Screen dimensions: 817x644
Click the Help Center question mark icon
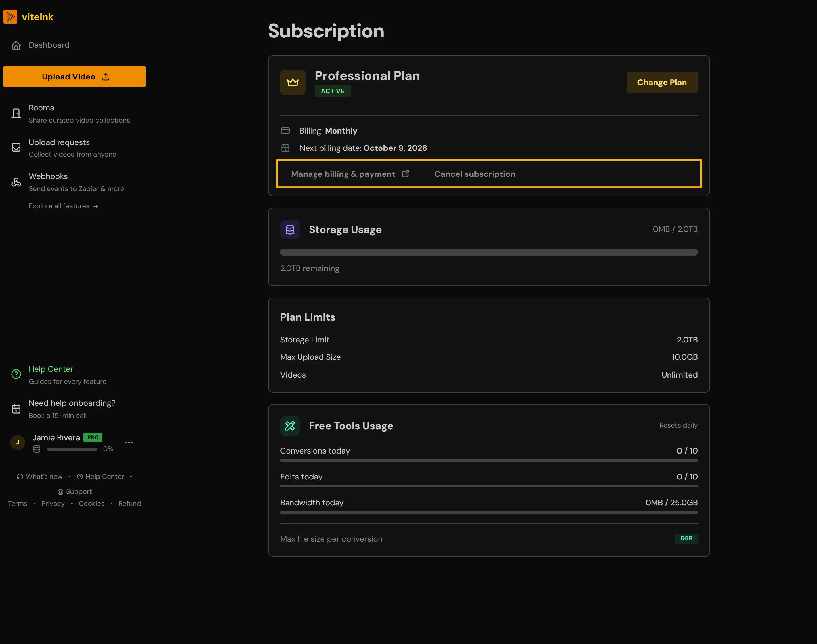pyautogui.click(x=16, y=374)
